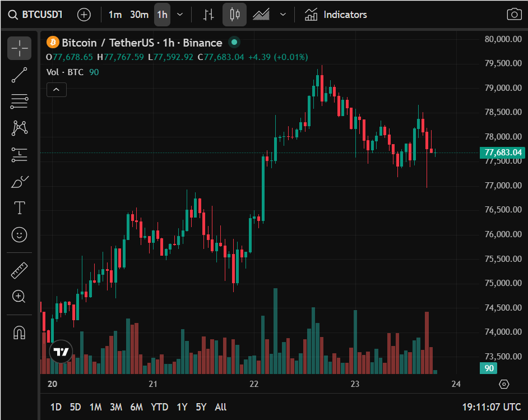The image size is (528, 420).
Task: Click the orange Bitcoin logo icon
Action: [x=53, y=43]
